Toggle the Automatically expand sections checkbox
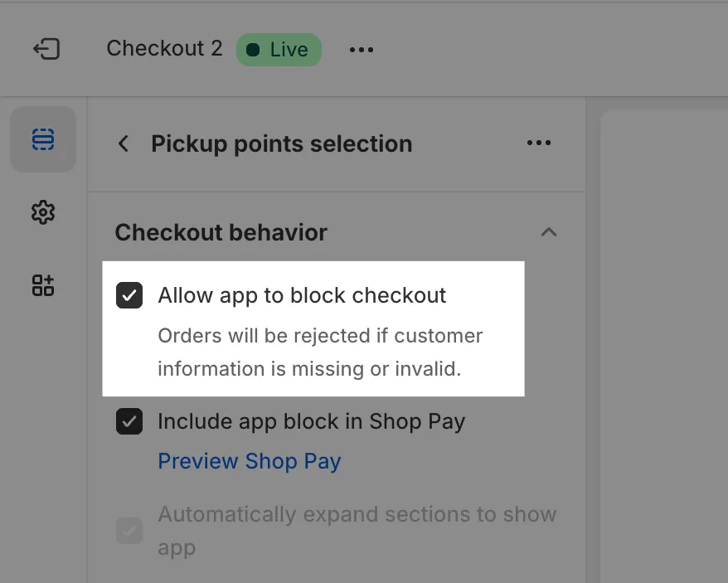Viewport: 728px width, 583px height. point(129,531)
